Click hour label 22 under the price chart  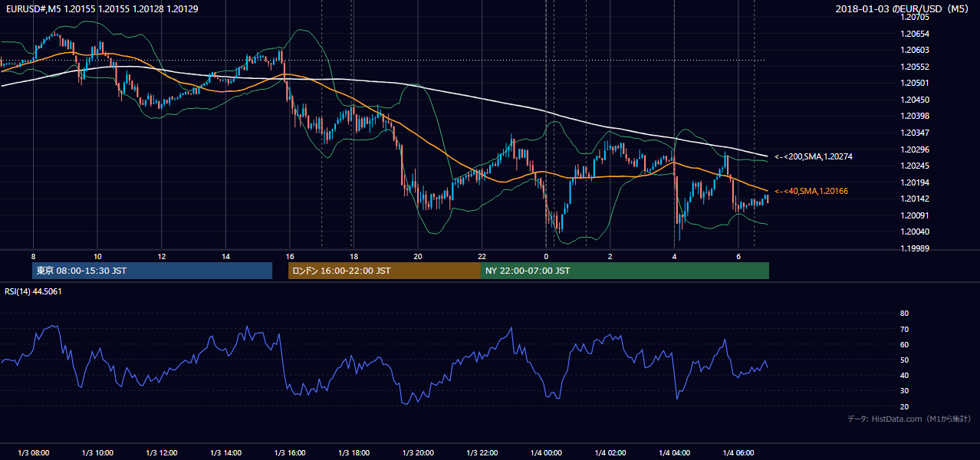coord(482,256)
